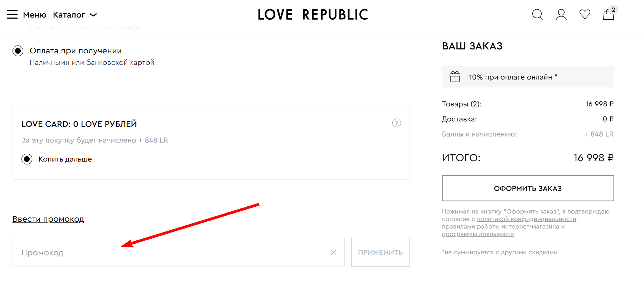644x288 pixels.
Task: Click inside the "Промокод" input field
Action: [x=143, y=252]
